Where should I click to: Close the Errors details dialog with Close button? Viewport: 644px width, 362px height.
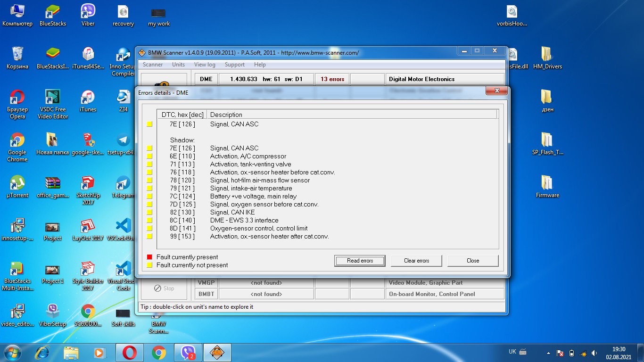[472, 261]
